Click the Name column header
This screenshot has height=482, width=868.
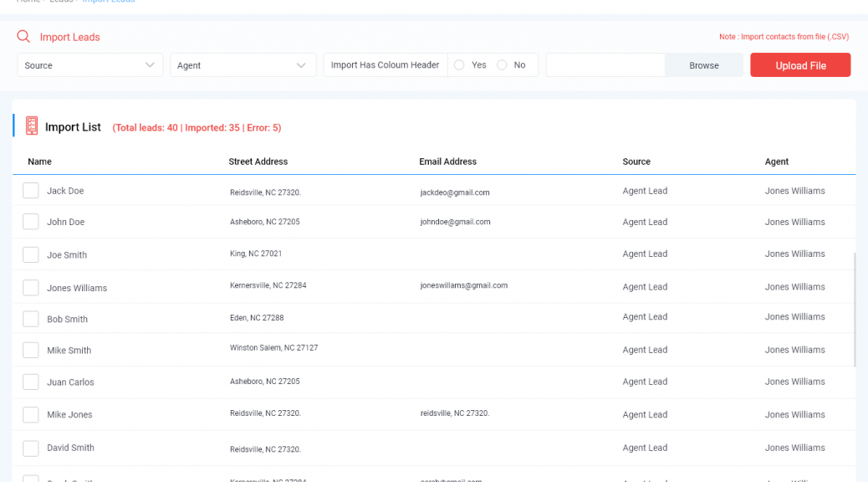pos(40,162)
